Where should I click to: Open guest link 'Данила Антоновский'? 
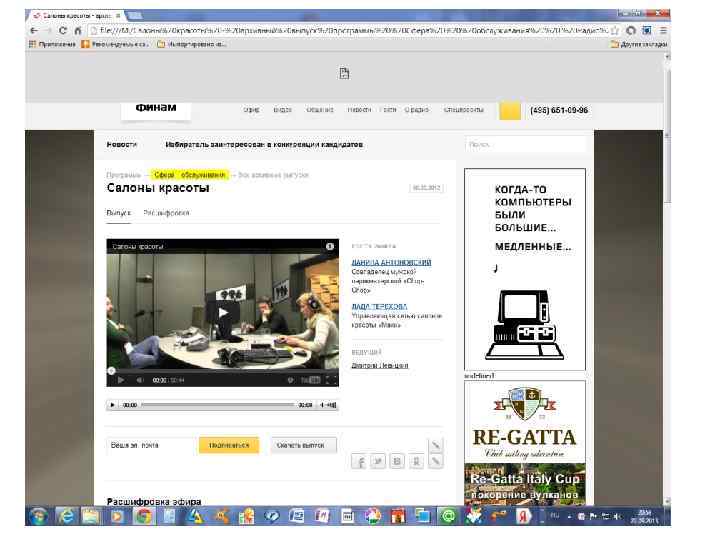(391, 263)
